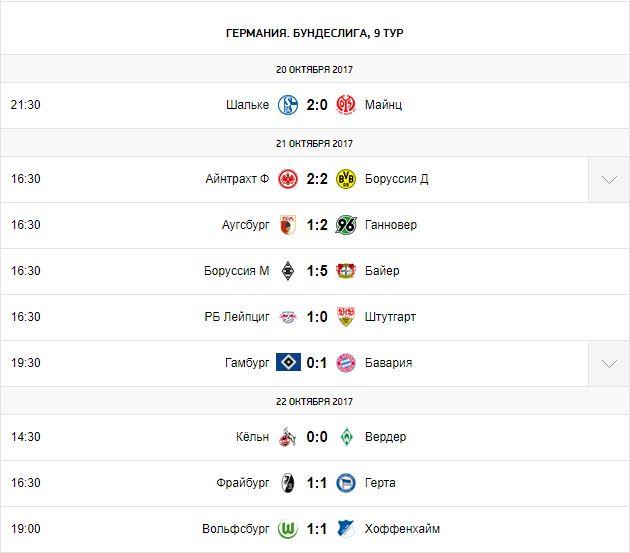This screenshot has width=630, height=553.
Task: Click the Mainz club logo
Action: [x=346, y=104]
